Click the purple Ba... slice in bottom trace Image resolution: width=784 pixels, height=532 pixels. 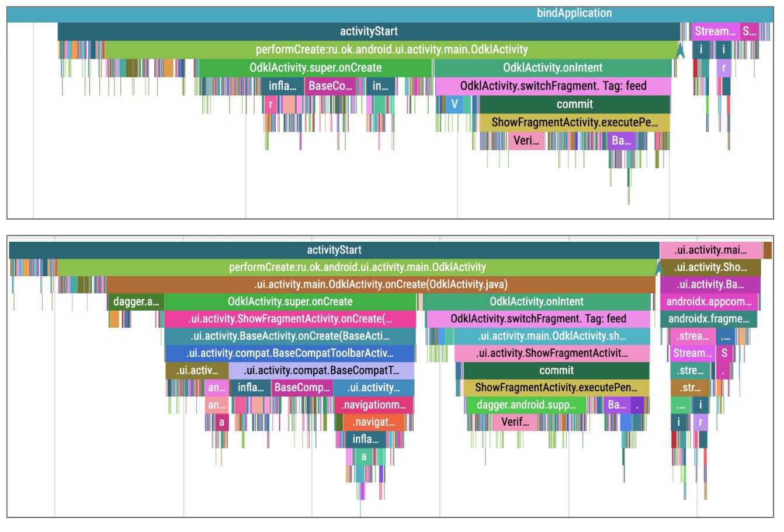click(617, 405)
